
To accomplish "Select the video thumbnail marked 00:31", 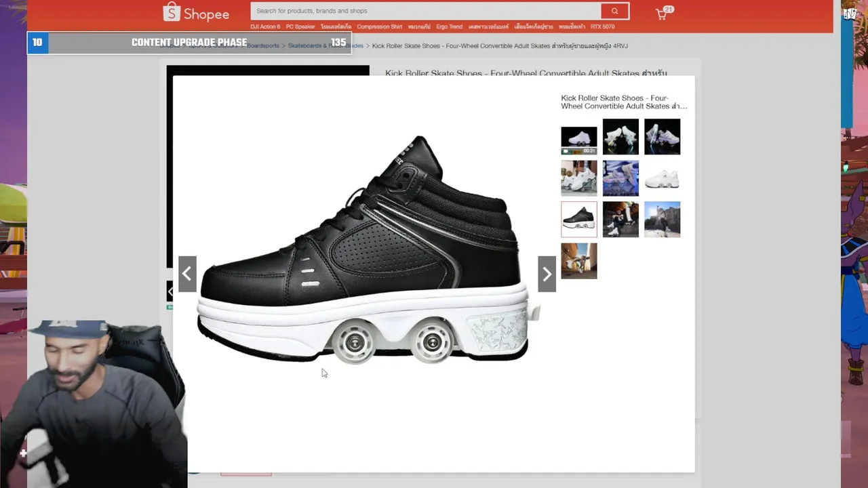I will tap(579, 141).
